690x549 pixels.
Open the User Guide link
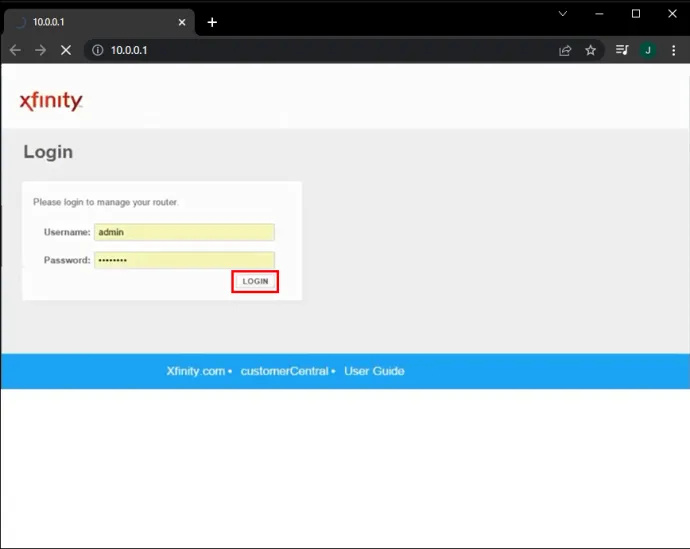tap(374, 371)
